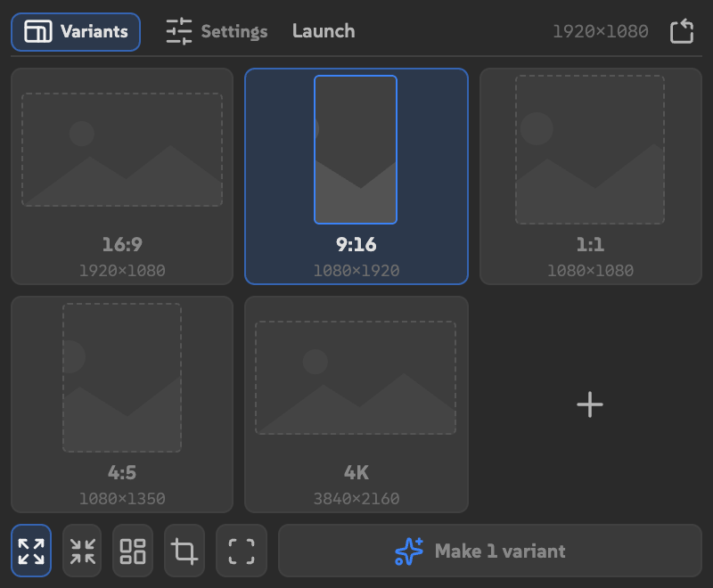
Task: Click the sliders icon beside Settings
Action: [x=179, y=31]
